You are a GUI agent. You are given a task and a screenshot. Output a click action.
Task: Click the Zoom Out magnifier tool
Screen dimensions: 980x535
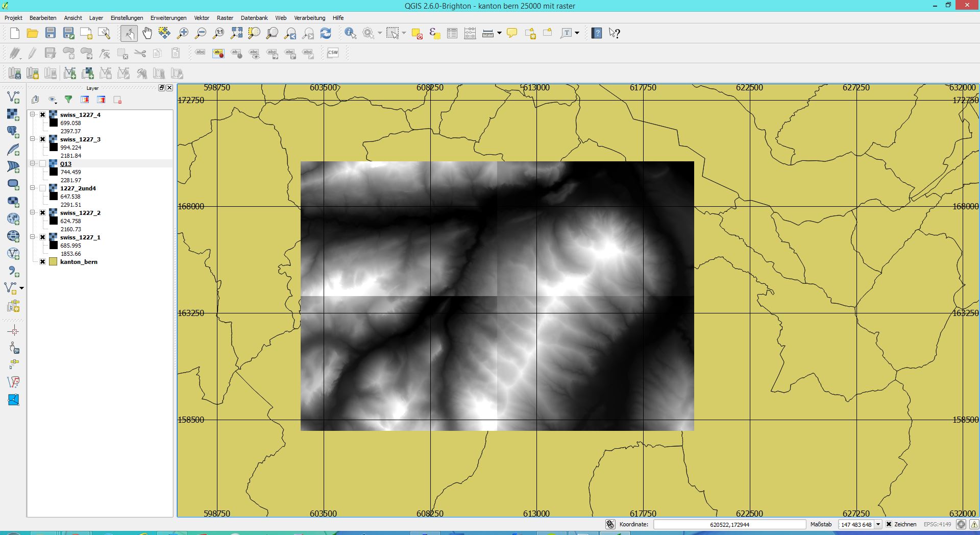click(x=201, y=33)
